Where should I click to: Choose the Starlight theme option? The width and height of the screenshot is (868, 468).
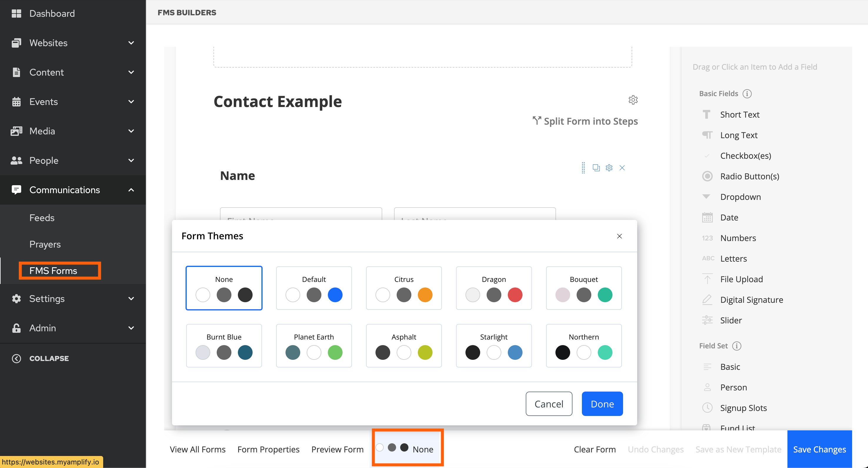pyautogui.click(x=493, y=345)
